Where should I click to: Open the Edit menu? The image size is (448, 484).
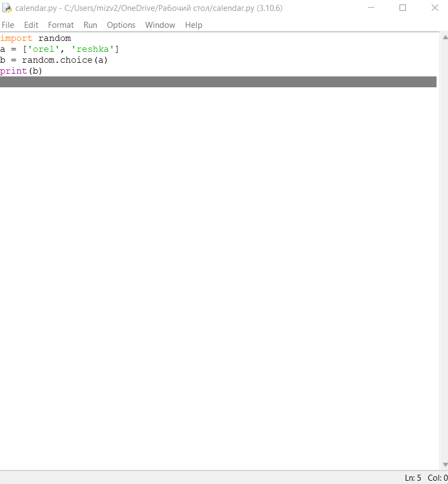(31, 25)
